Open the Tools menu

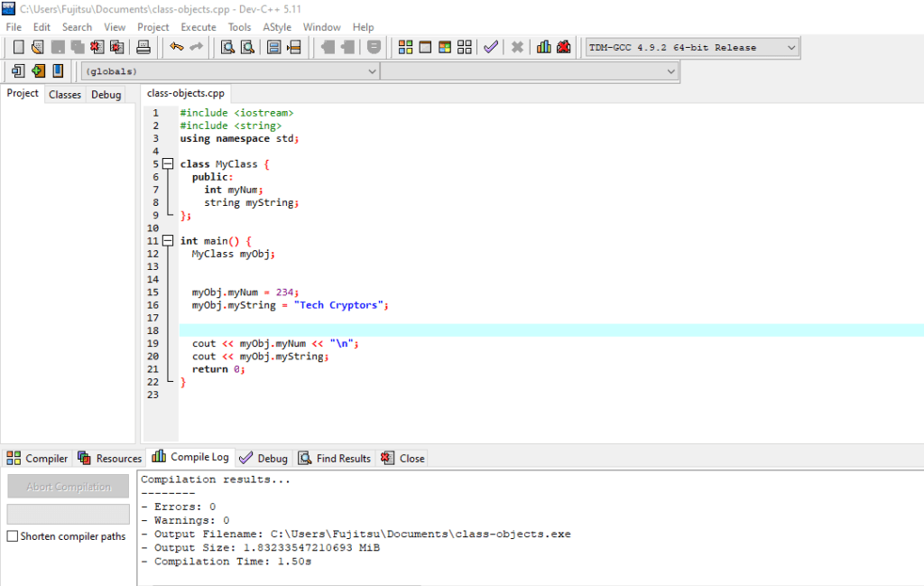[239, 27]
